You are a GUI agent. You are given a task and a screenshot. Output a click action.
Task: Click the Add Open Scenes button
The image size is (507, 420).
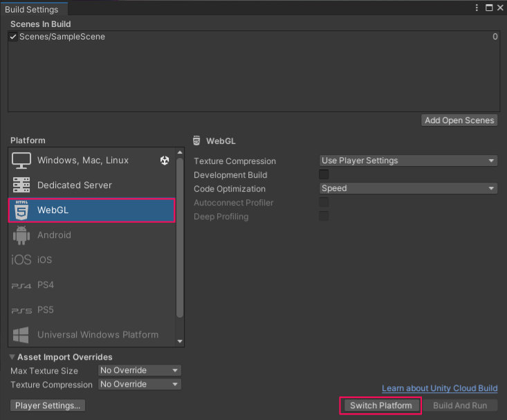point(459,120)
